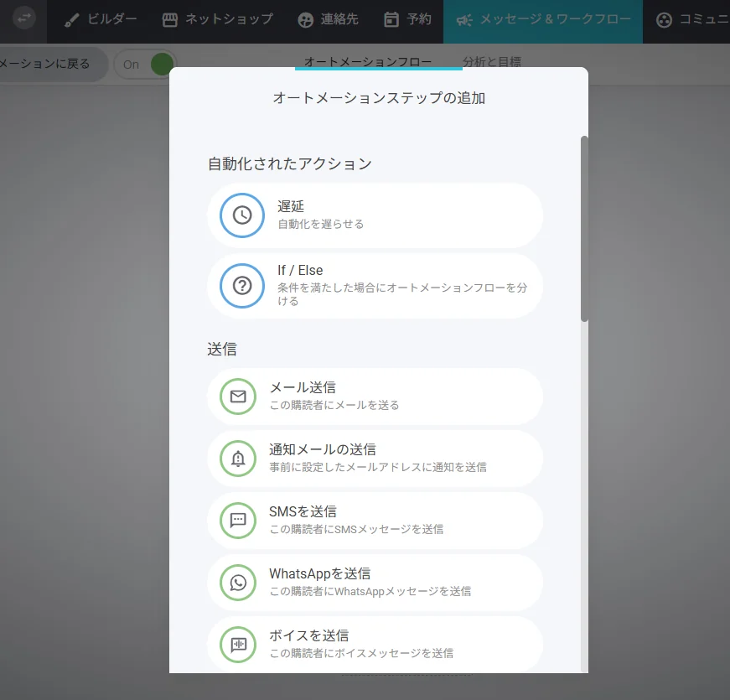Open the 予約 menu
This screenshot has height=700, width=730.
[x=408, y=19]
